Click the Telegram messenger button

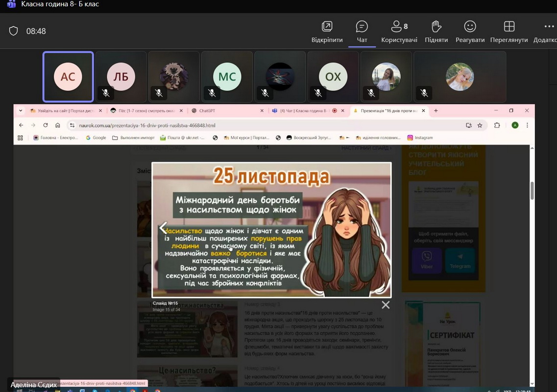[x=460, y=260]
